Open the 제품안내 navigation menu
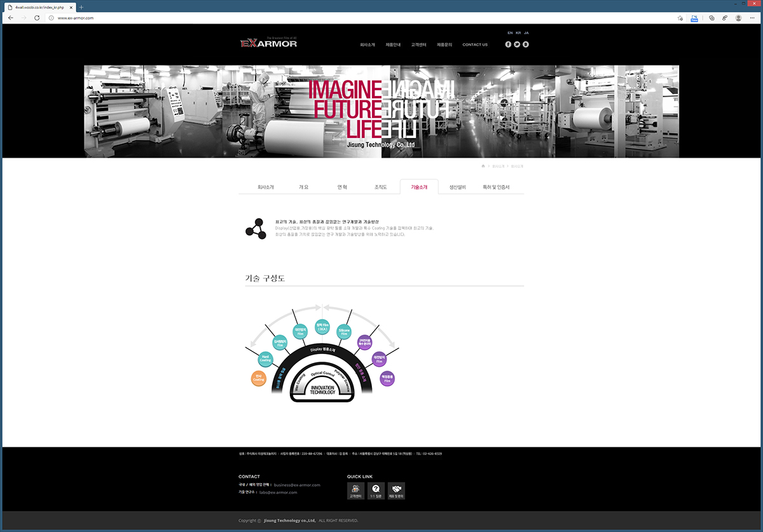Image resolution: width=763 pixels, height=532 pixels. tap(393, 44)
